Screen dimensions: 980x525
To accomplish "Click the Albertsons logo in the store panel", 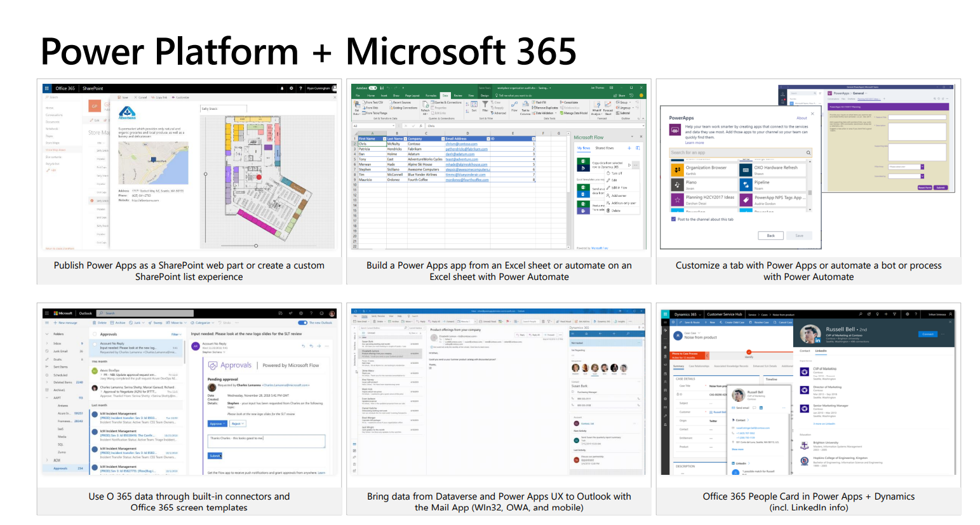I will point(127,114).
